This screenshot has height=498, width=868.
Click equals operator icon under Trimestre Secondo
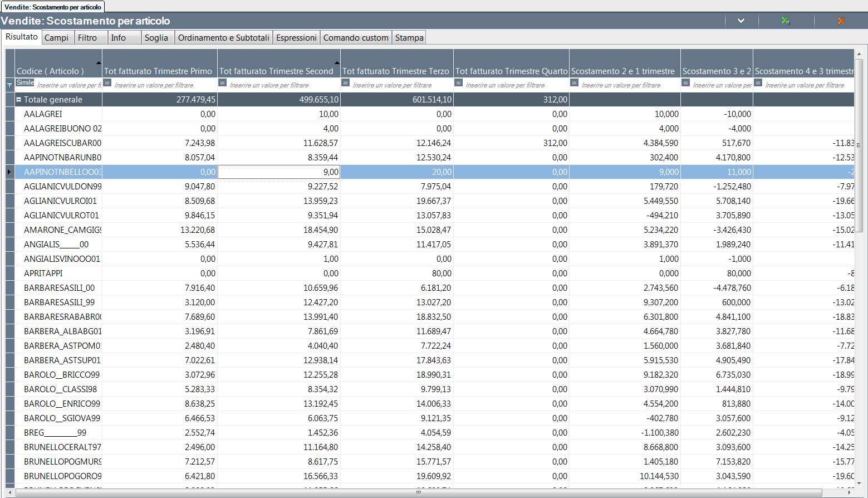tap(223, 83)
